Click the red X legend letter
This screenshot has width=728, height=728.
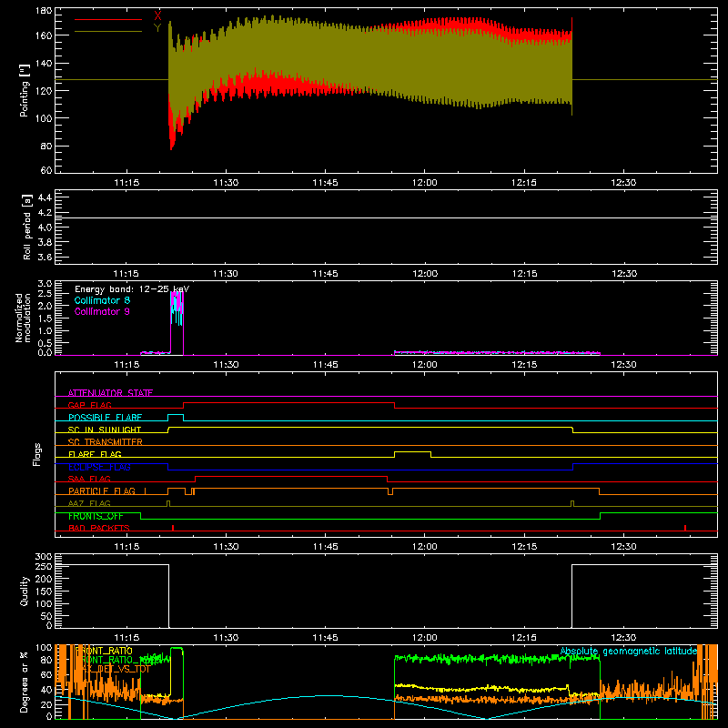pos(157,16)
